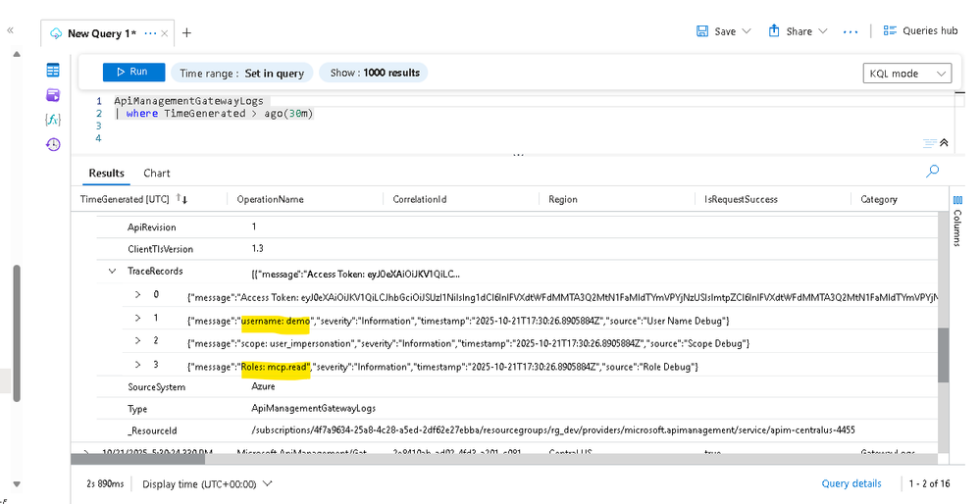The width and height of the screenshot is (980, 504).
Task: Select the SourceSystem Azure row
Action: [518, 386]
